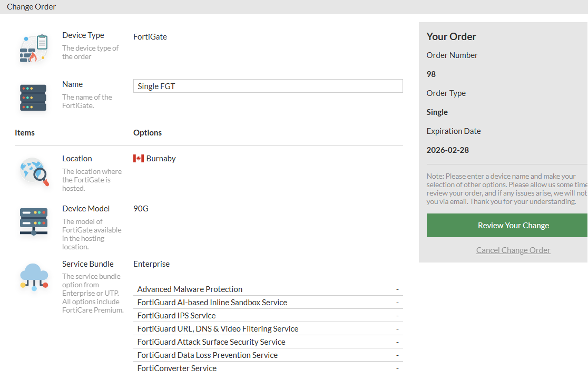The height and width of the screenshot is (379, 588).
Task: Click the Burnaby location value
Action: point(161,159)
